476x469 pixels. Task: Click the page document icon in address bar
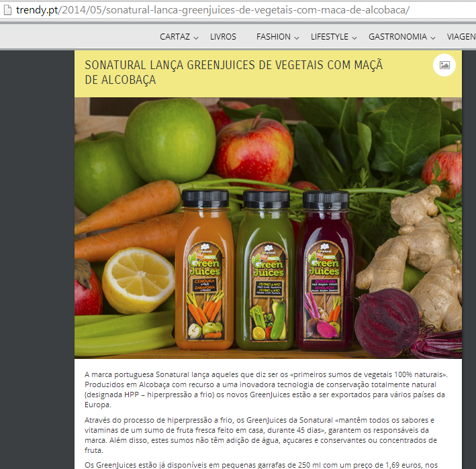7,10
